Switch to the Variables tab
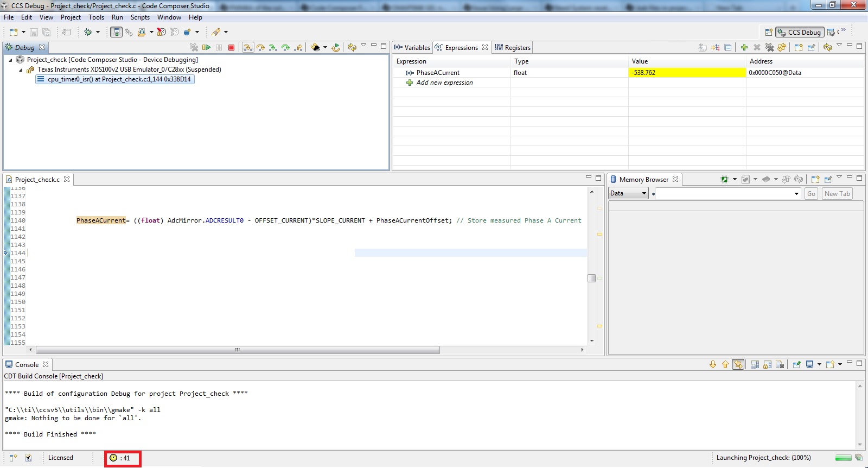This screenshot has height=468, width=868. (x=412, y=48)
